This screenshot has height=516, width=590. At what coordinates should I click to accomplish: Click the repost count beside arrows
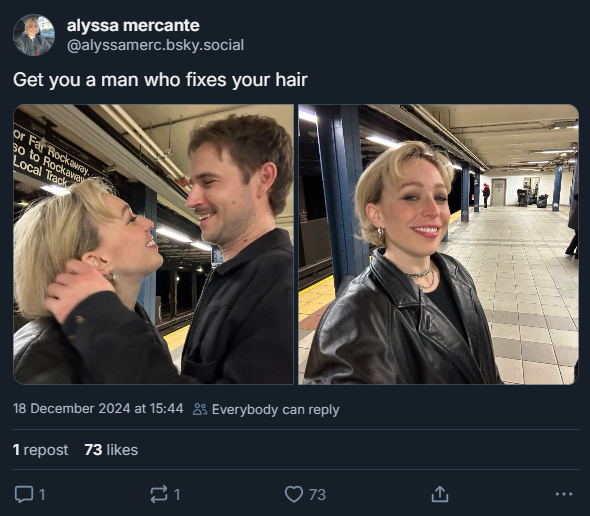tap(177, 495)
